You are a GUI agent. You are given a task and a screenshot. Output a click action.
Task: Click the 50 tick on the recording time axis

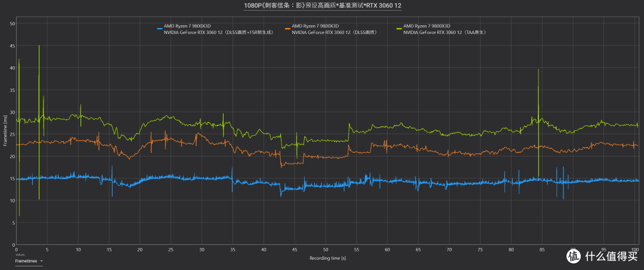point(326,250)
